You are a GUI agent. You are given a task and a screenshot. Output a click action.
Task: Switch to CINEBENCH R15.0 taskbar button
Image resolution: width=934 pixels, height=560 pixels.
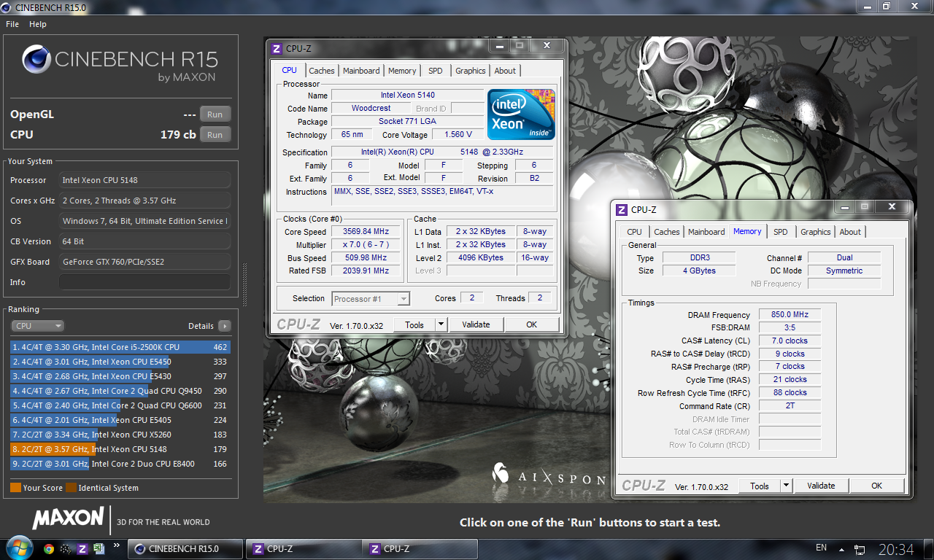click(x=185, y=549)
